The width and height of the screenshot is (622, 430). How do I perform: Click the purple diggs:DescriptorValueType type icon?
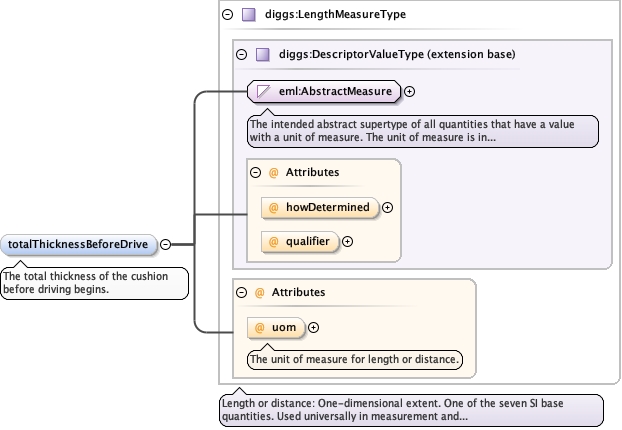point(263,54)
